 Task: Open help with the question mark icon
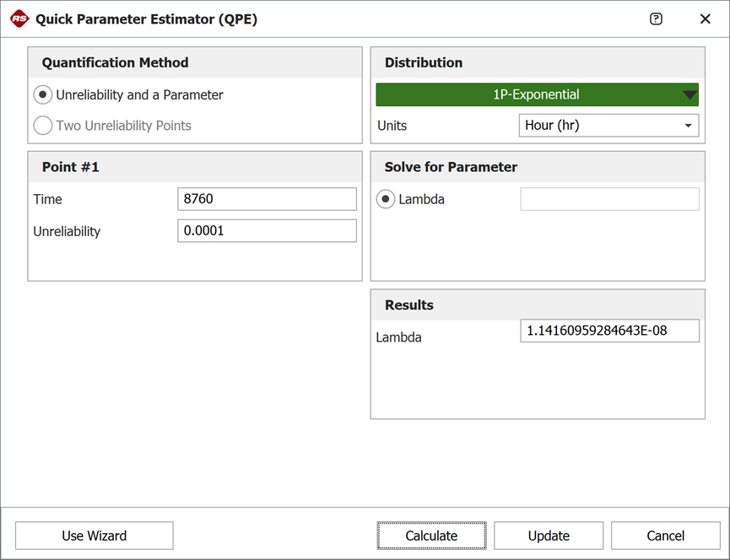[656, 19]
